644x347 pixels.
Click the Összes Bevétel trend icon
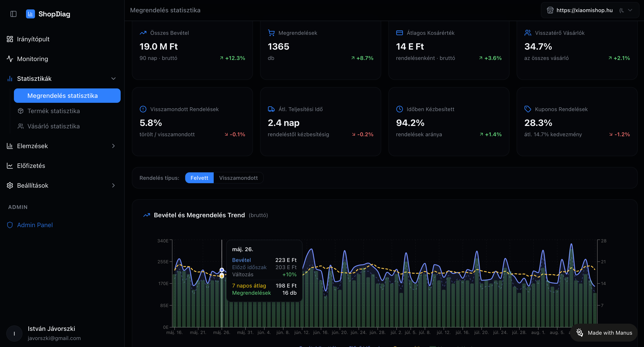pos(143,33)
